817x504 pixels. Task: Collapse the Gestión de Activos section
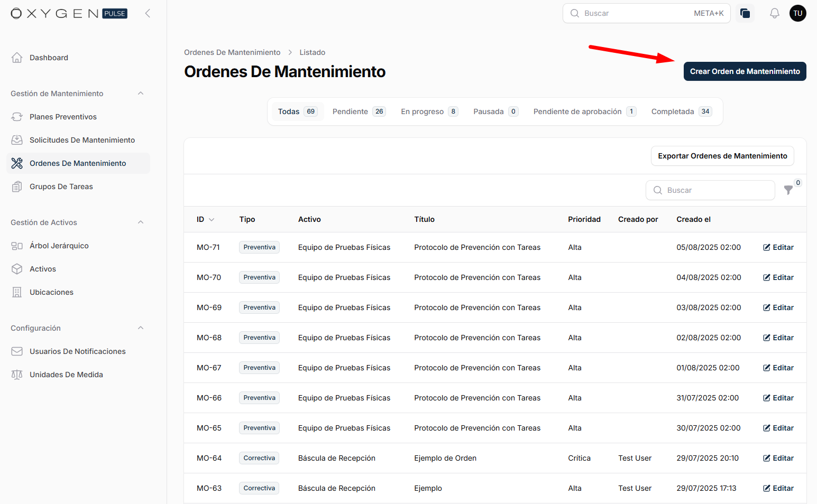click(141, 222)
